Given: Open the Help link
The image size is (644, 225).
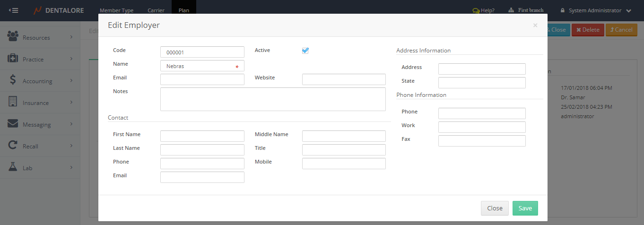Looking at the screenshot, I should [x=483, y=10].
